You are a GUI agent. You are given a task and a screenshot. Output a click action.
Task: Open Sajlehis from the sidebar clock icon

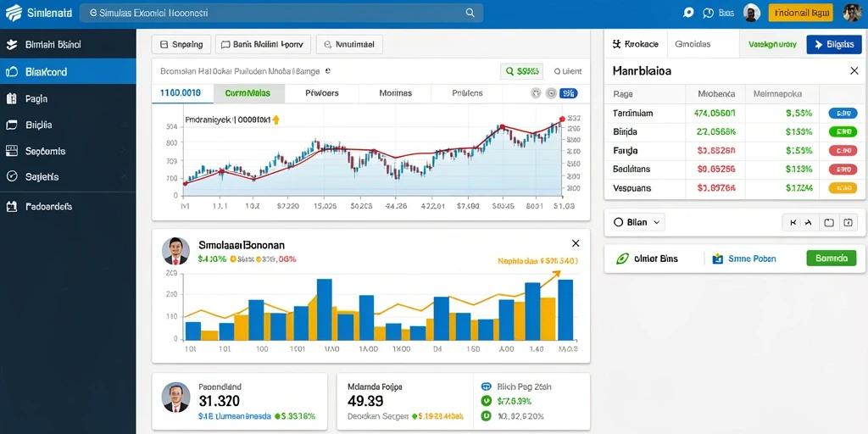pyautogui.click(x=11, y=176)
